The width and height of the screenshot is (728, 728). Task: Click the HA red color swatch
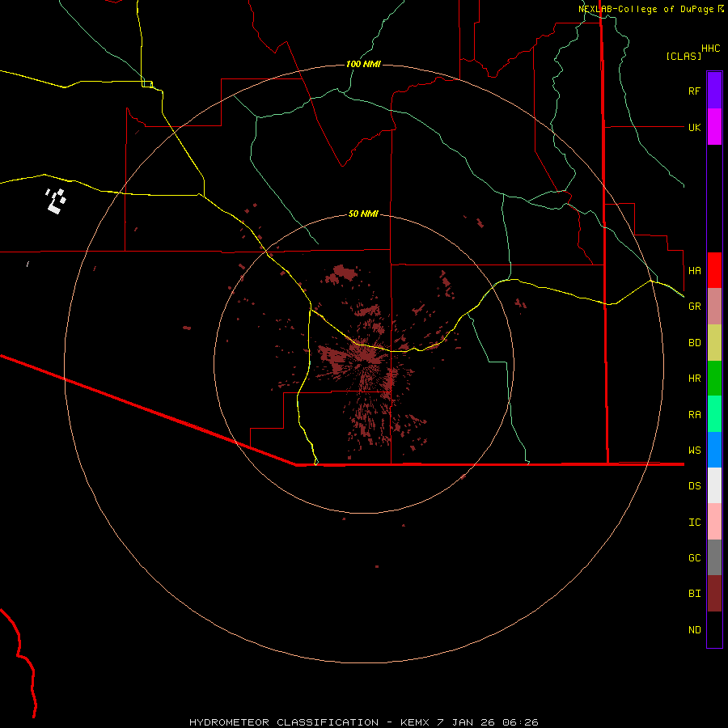coord(714,270)
